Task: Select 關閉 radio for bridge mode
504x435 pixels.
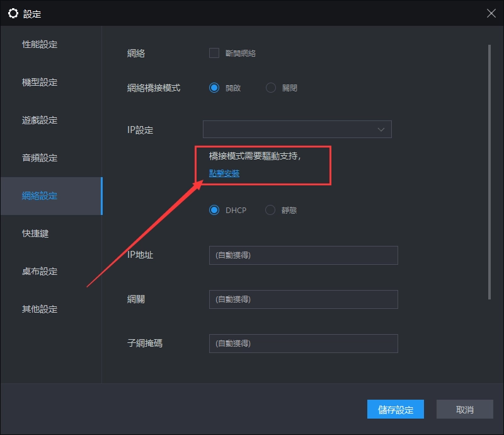Action: click(x=271, y=88)
